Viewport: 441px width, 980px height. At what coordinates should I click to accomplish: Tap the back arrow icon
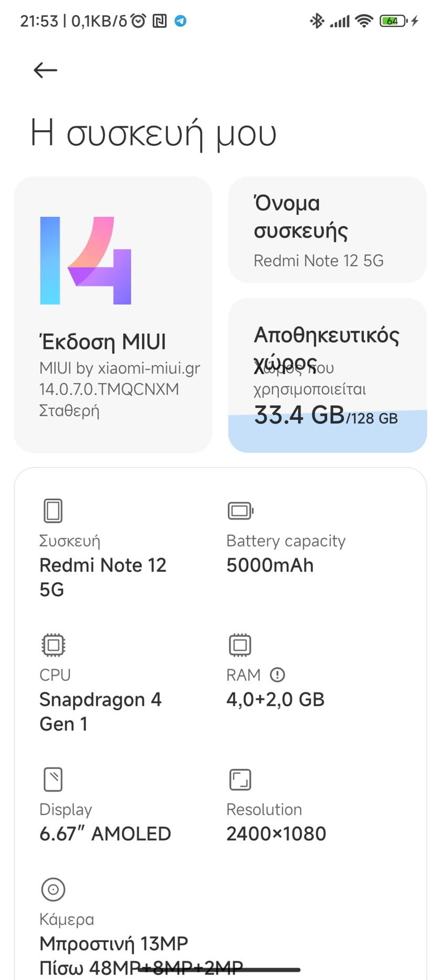point(45,70)
